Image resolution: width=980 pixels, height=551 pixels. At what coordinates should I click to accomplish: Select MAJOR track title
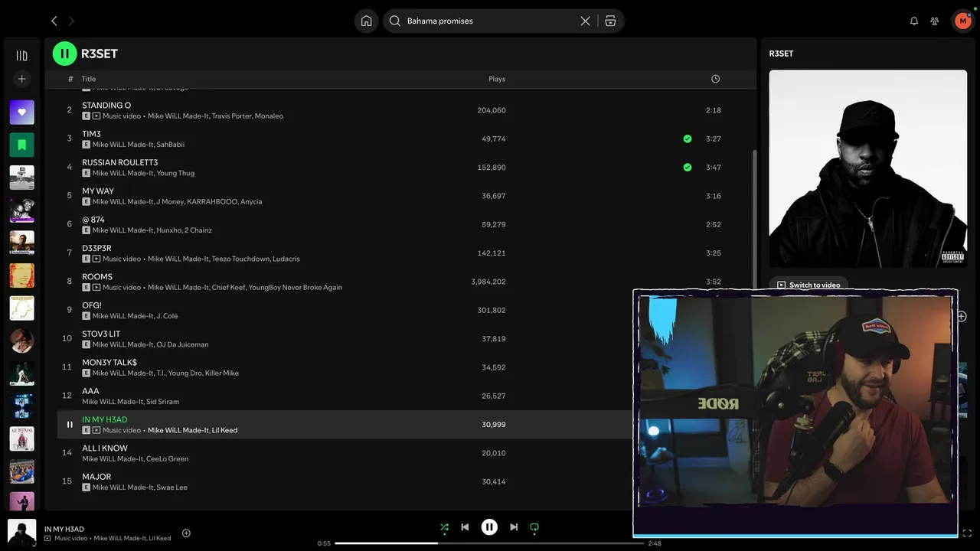[x=96, y=477]
